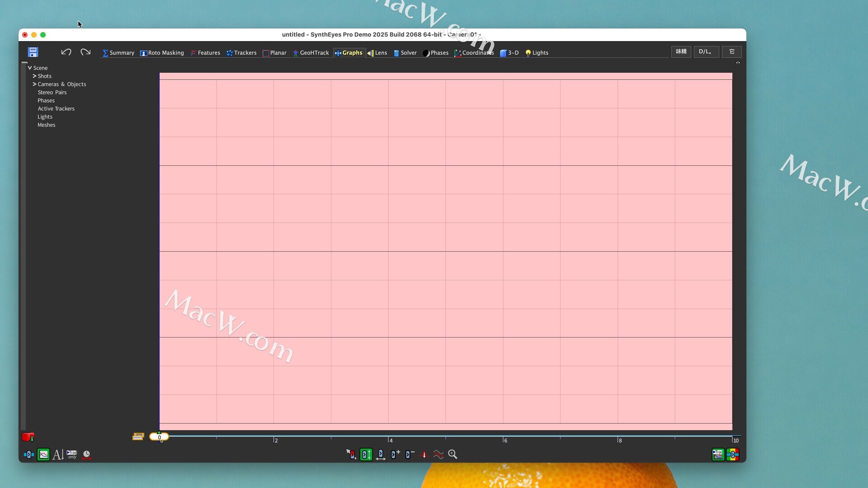
Task: Toggle the tracker graph mode icon at bottom right
Action: tap(718, 455)
